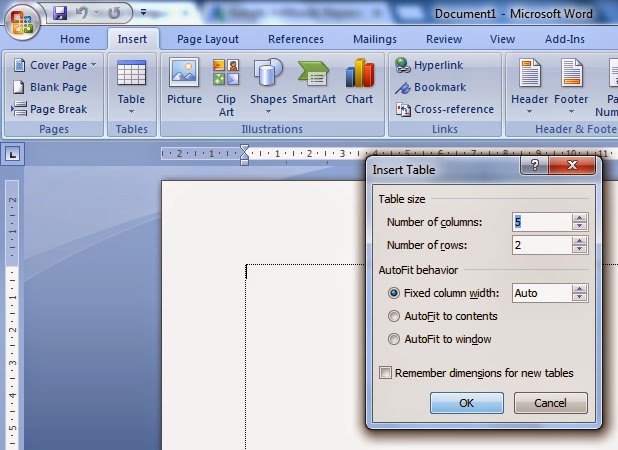Click Cancel in Insert Table dialog
This screenshot has height=450, width=618.
[x=551, y=403]
